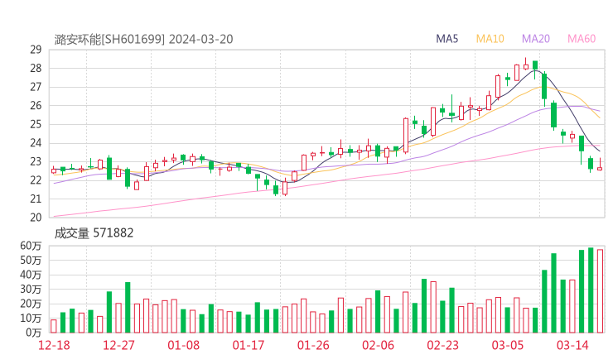
Task: Click the first red volume bar at 12-18
Action: tap(54, 326)
